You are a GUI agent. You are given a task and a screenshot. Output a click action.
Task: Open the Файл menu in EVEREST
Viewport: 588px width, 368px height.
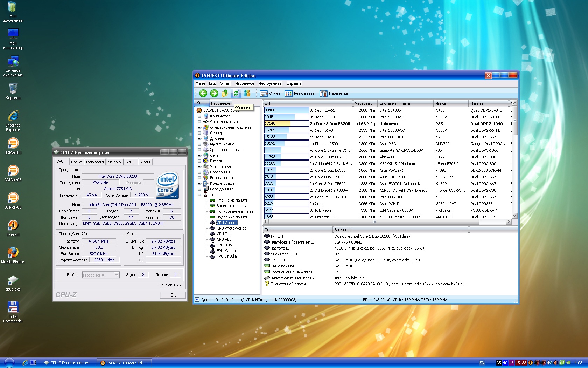point(200,83)
